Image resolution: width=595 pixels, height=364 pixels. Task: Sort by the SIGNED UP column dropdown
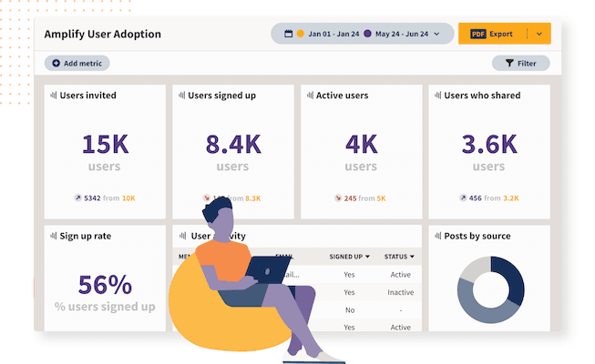coord(368,258)
